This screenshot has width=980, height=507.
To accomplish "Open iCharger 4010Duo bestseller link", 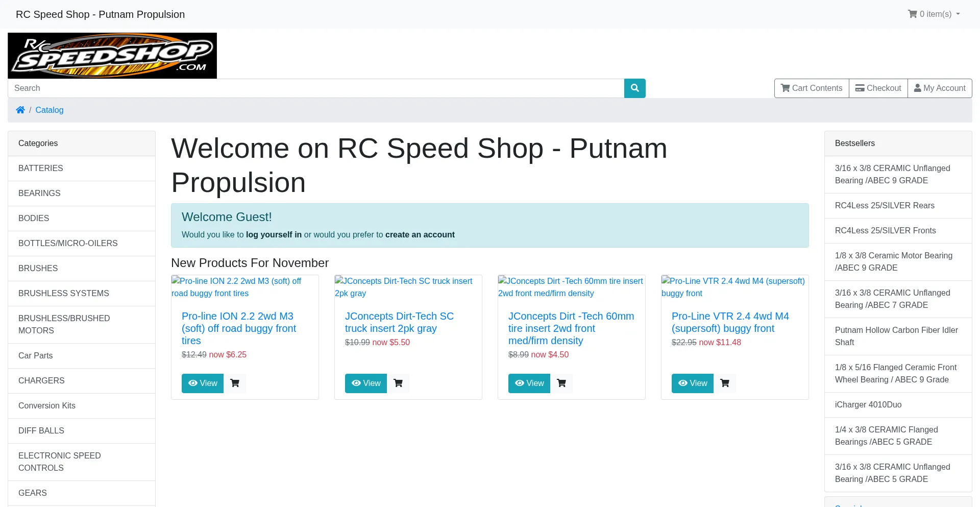I will tap(868, 404).
